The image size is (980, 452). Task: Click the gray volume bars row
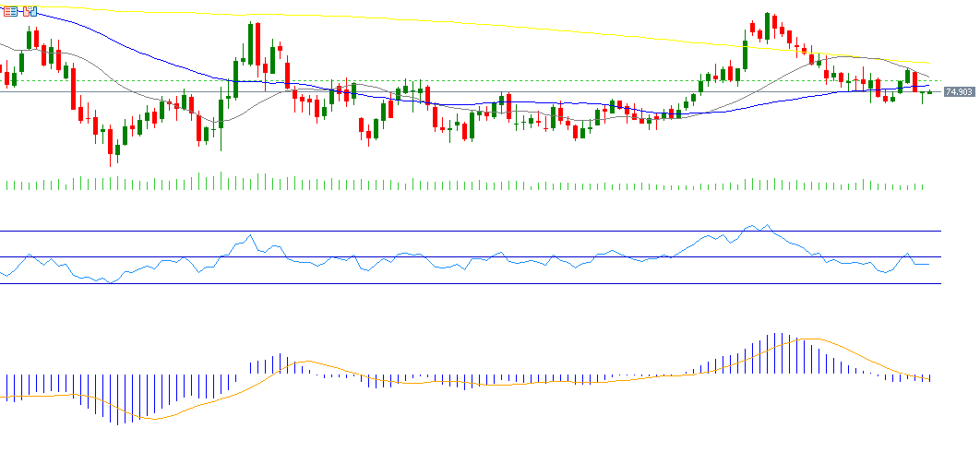[x=461, y=184]
